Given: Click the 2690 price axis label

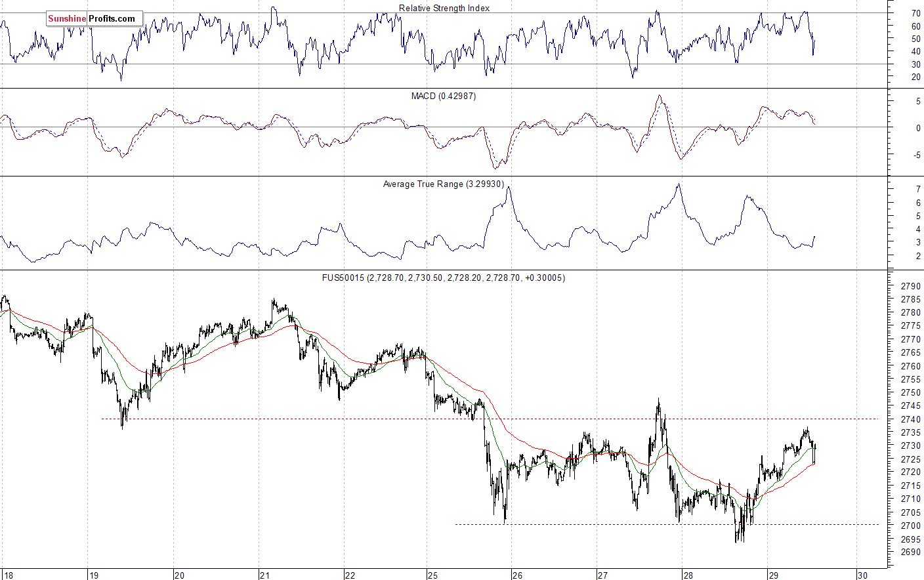Looking at the screenshot, I should pyautogui.click(x=910, y=552).
